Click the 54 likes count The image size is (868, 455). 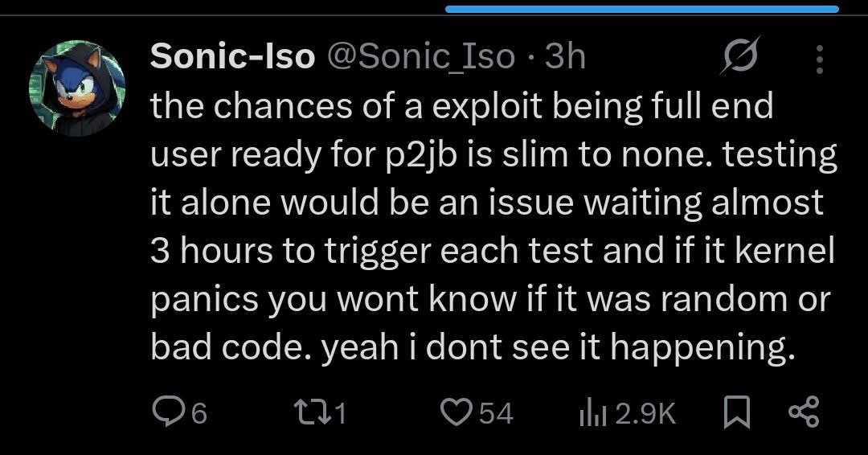tap(496, 413)
